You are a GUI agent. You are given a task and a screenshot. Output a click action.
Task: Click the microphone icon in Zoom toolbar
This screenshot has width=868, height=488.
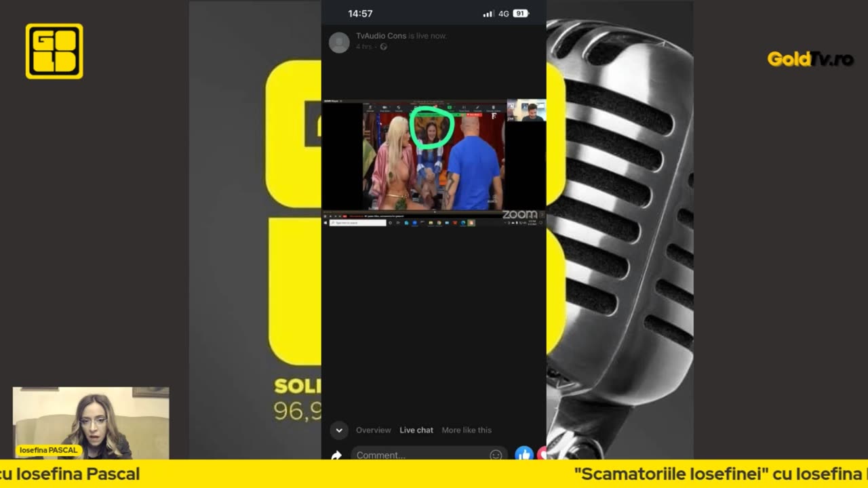[370, 107]
